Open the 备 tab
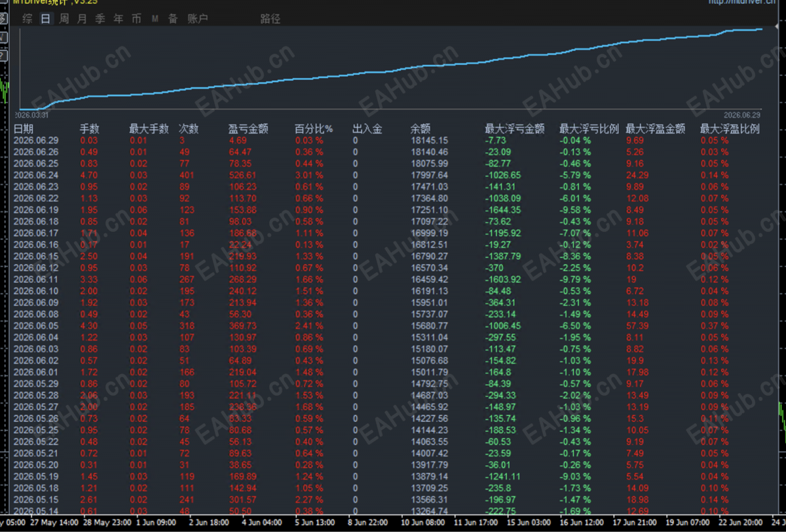 pos(173,19)
